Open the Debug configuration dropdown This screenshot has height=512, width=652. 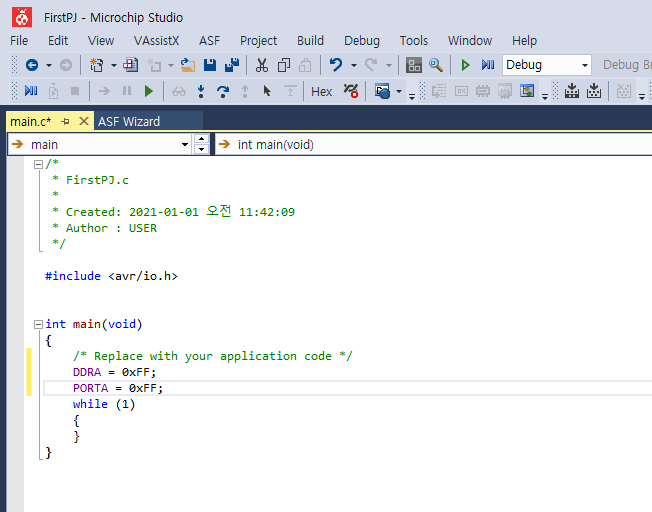tap(585, 65)
